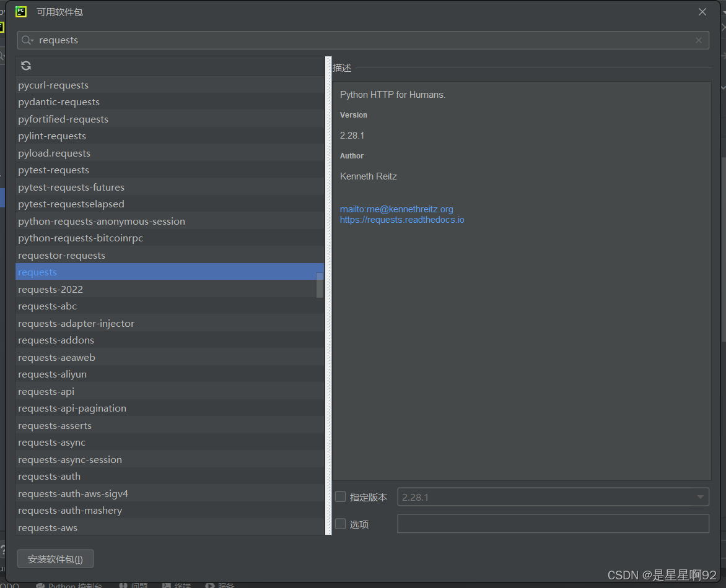This screenshot has height=588, width=726.
Task: Click the version number 2.28.1 in description
Action: point(352,136)
